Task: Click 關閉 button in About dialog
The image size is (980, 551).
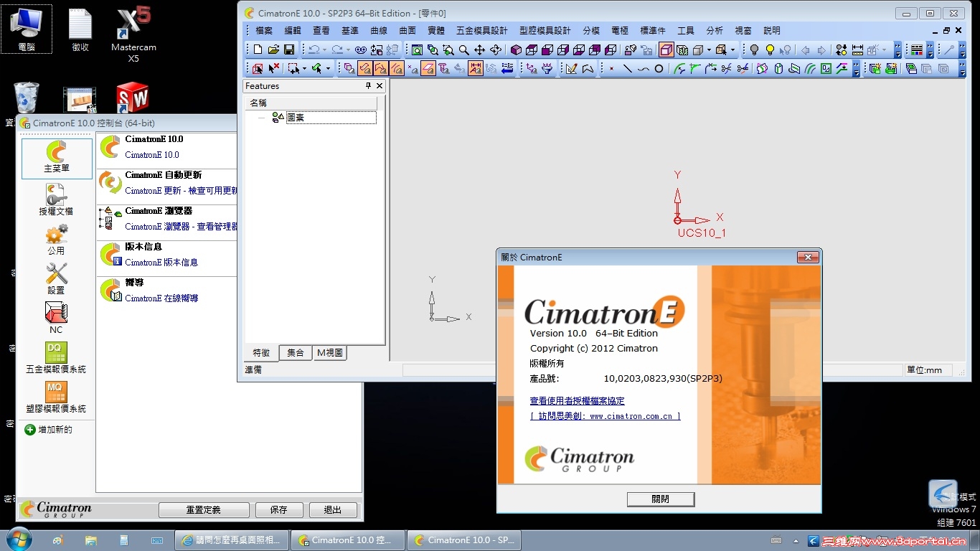Action: (661, 499)
